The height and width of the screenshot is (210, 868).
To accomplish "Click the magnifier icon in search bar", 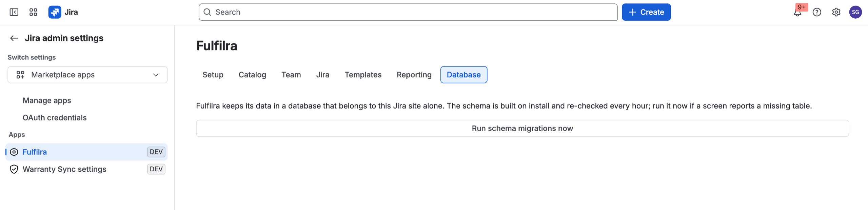I will click(x=207, y=12).
